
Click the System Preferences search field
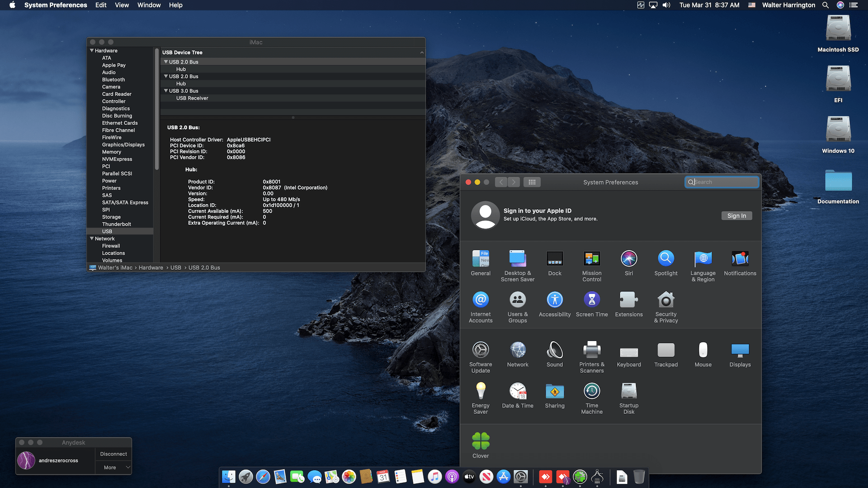722,182
